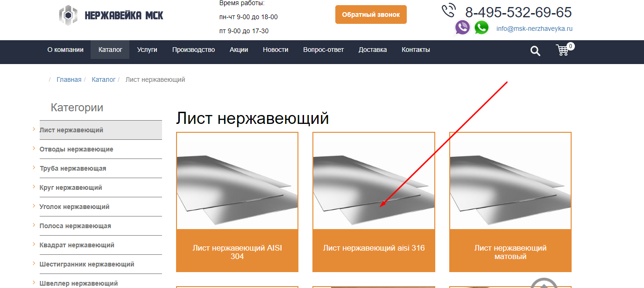
Task: Click the Лист нержавеющий матовый caption
Action: point(510,252)
